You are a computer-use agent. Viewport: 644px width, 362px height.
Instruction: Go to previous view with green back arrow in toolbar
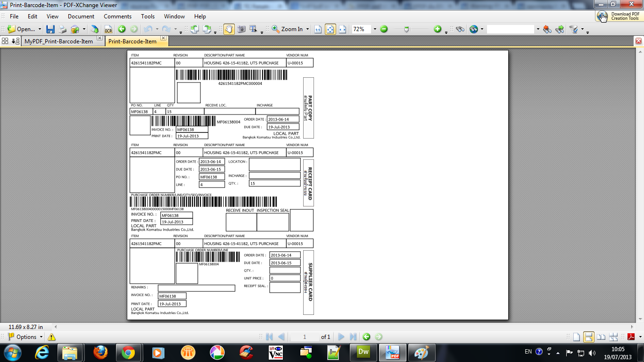click(x=122, y=29)
